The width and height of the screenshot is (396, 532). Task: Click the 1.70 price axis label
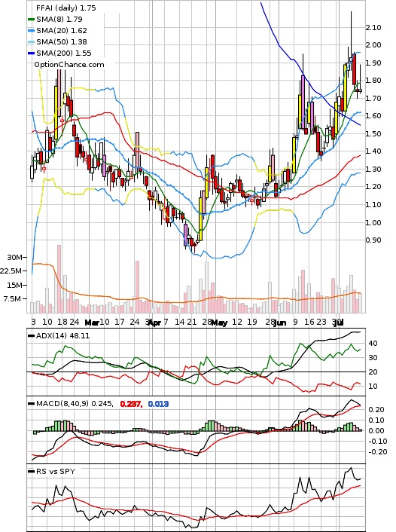[373, 98]
